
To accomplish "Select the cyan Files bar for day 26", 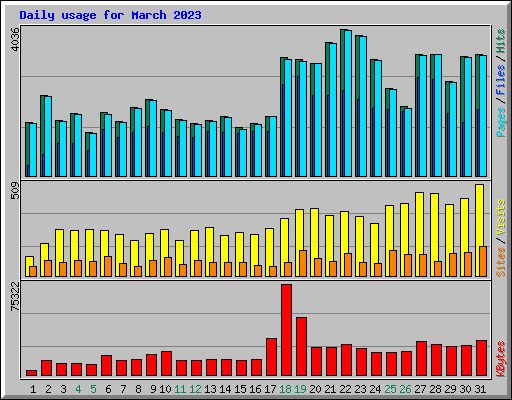I will click(408, 142).
